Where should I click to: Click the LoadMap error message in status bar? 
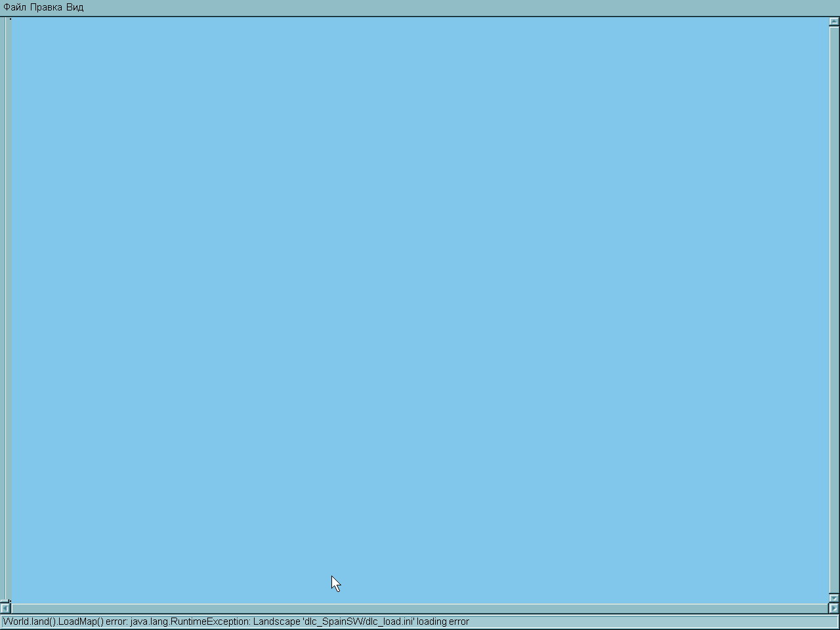(236, 621)
